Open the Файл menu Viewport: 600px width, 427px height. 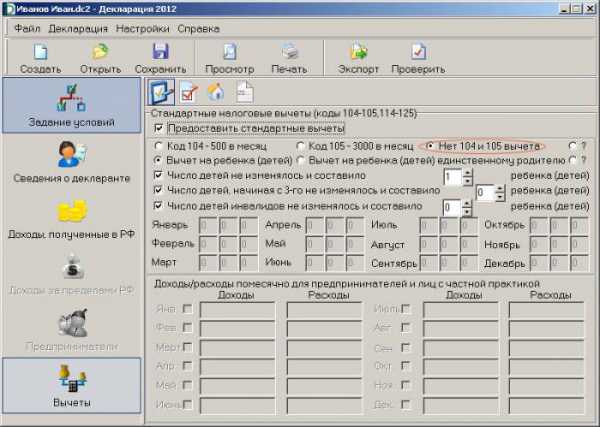[x=27, y=29]
